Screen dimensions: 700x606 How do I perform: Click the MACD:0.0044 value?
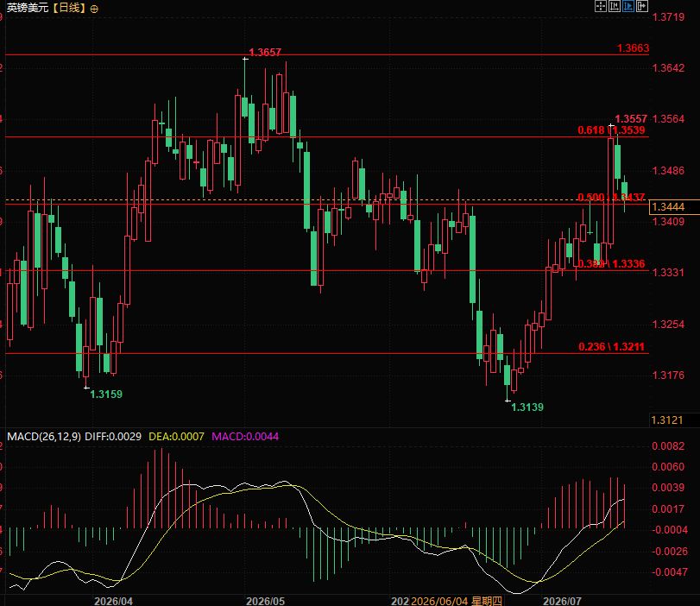coord(245,437)
